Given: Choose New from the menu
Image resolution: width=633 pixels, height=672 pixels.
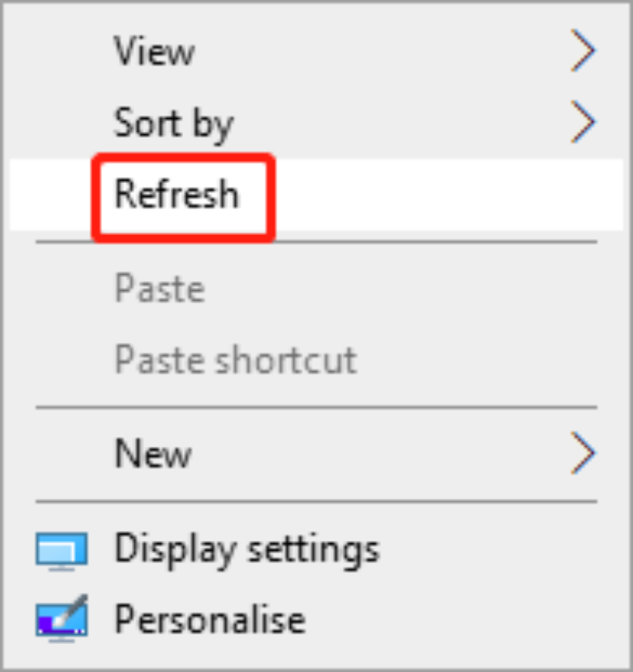Looking at the screenshot, I should (152, 453).
